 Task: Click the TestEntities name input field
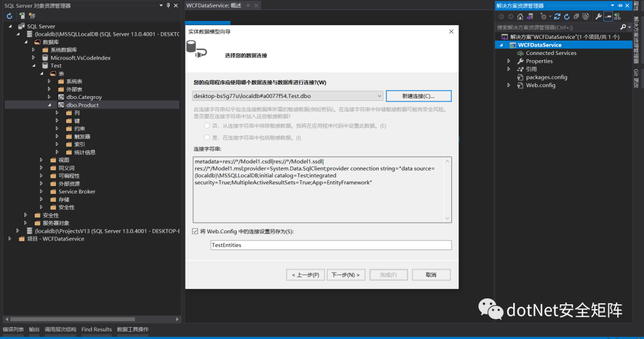331,245
